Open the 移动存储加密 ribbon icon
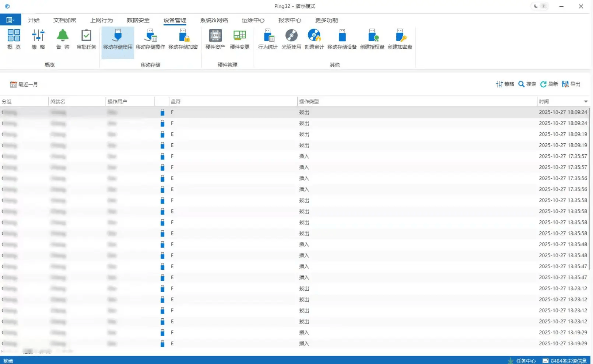The width and height of the screenshot is (593, 364). pyautogui.click(x=183, y=39)
